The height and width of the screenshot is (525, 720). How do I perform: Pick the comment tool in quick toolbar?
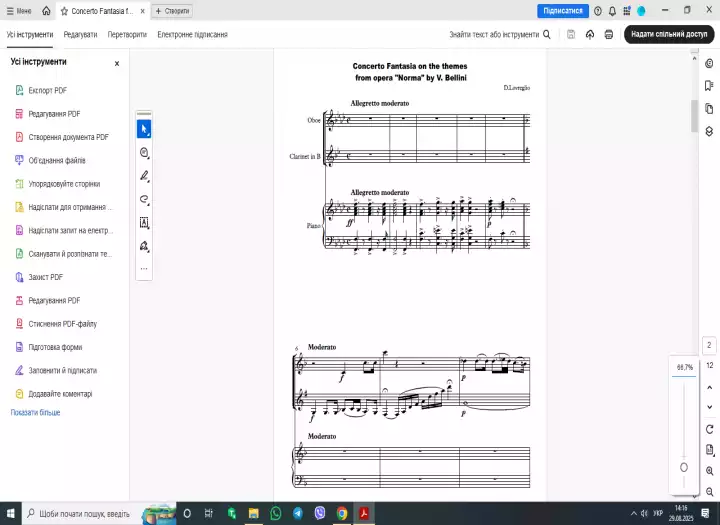144,152
